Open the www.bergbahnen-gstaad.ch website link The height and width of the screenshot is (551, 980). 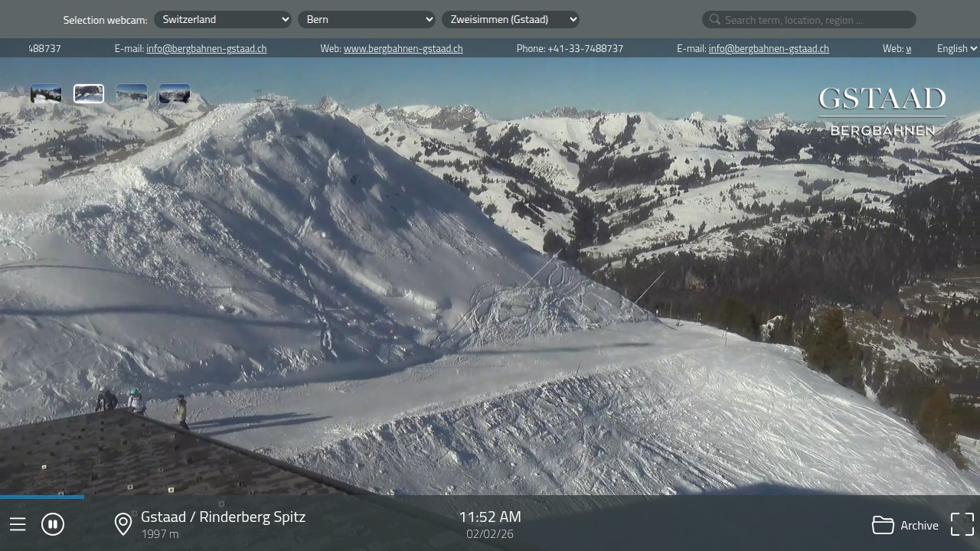coord(403,48)
